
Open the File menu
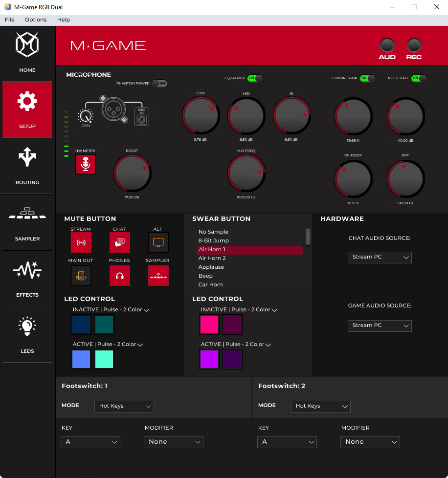9,20
